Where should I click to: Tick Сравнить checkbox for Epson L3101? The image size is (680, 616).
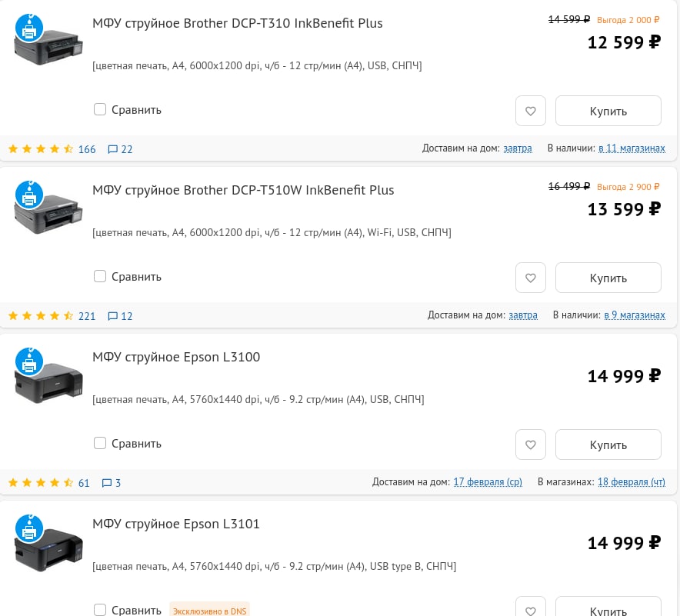100,610
